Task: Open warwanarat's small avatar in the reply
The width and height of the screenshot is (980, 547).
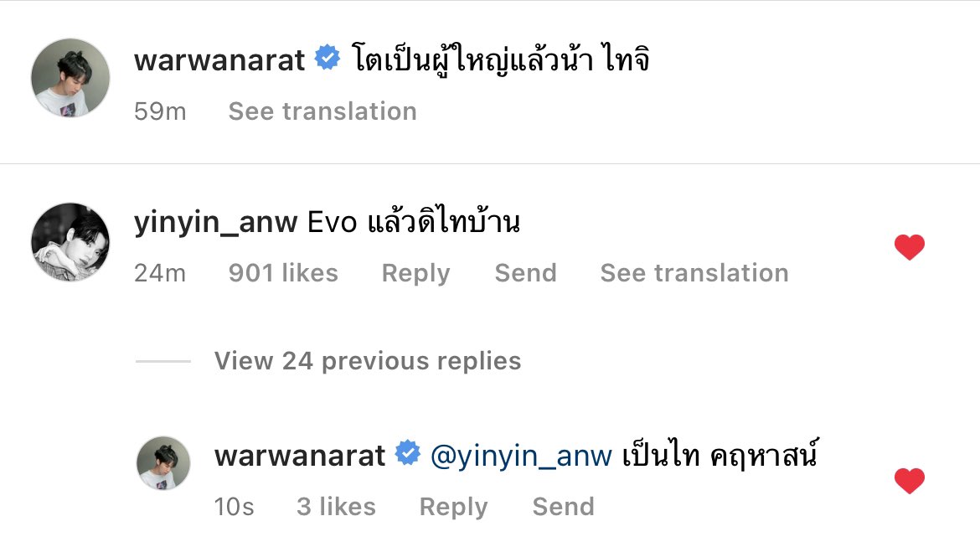Action: coord(163,462)
